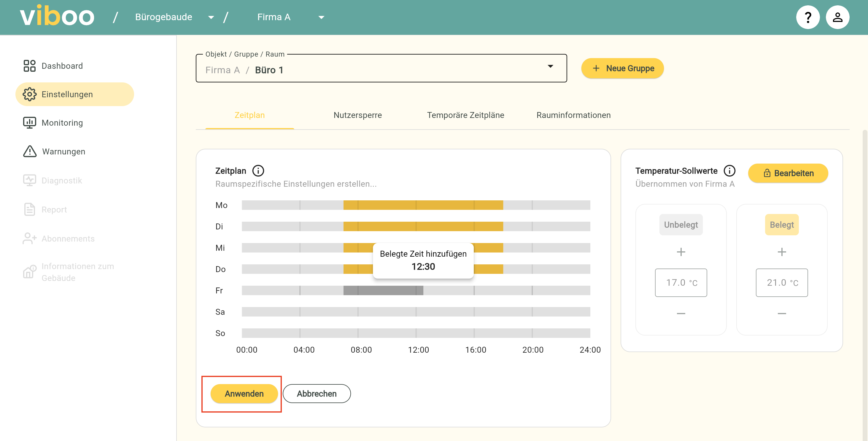Image resolution: width=868 pixels, height=441 pixels.
Task: Open the Objekt / Gruppe / Raum selector
Action: (381, 68)
